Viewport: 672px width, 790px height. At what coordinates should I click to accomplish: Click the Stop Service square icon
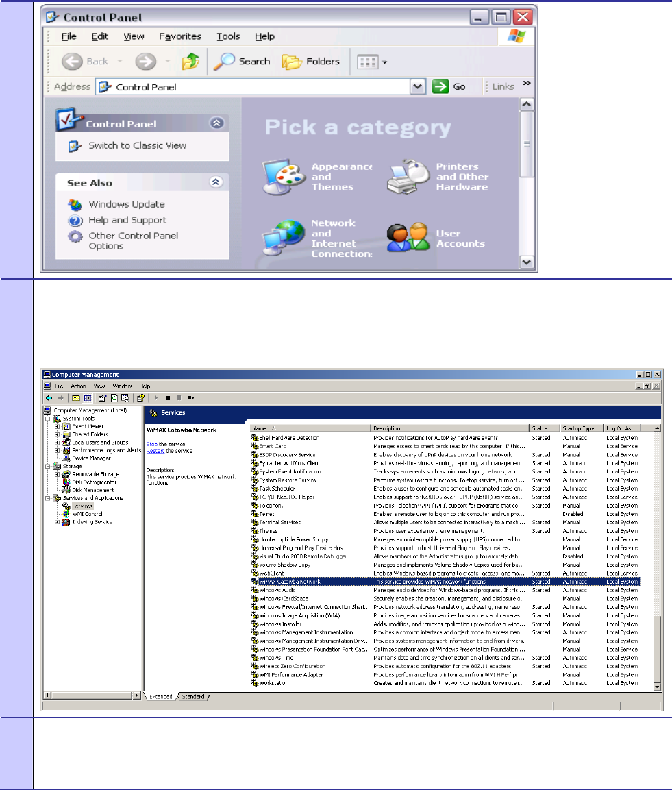coord(168,398)
